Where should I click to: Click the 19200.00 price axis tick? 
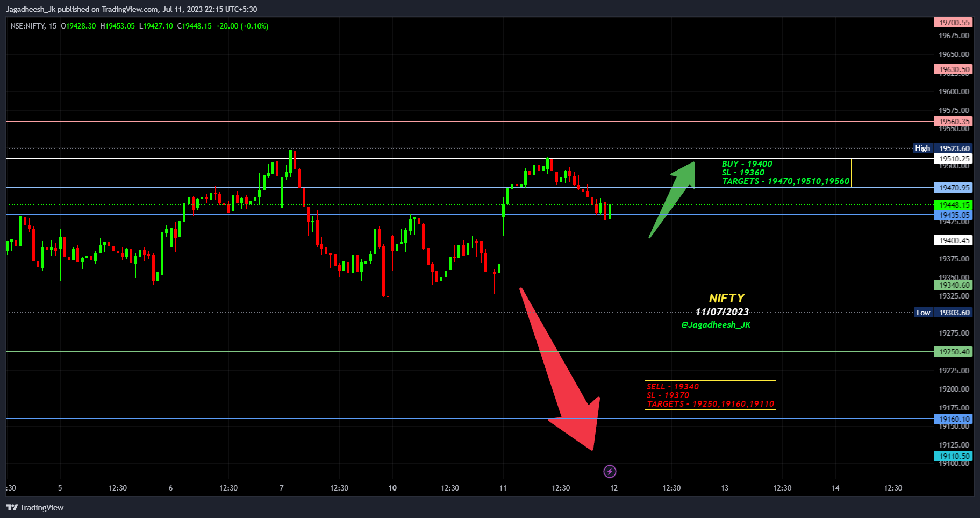click(x=954, y=389)
